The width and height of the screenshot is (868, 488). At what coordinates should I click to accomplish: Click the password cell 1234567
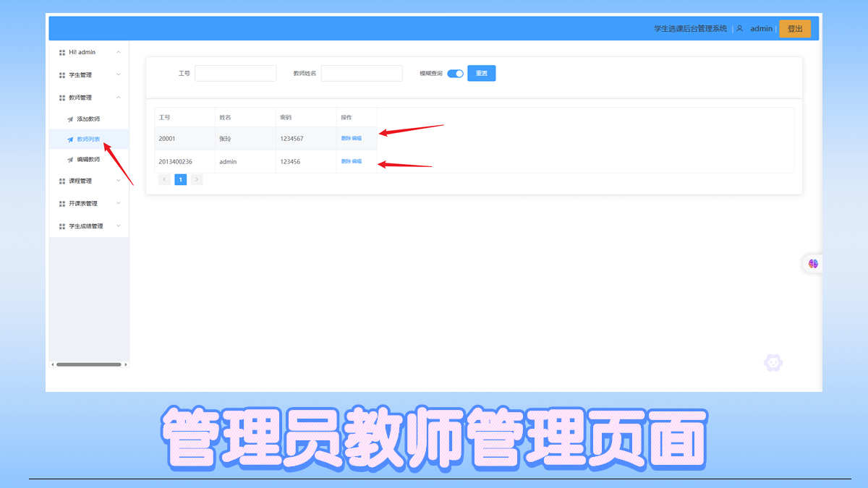coord(306,138)
